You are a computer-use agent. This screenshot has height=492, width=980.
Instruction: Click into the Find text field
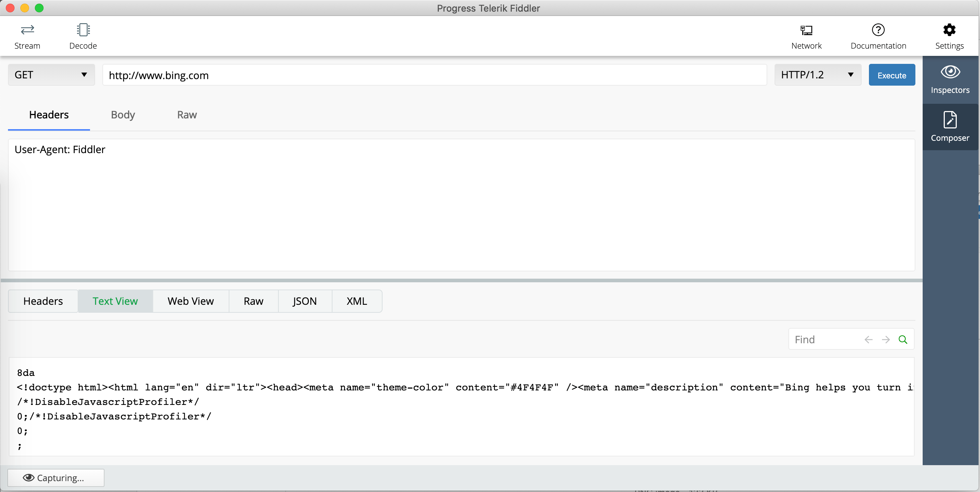(825, 340)
